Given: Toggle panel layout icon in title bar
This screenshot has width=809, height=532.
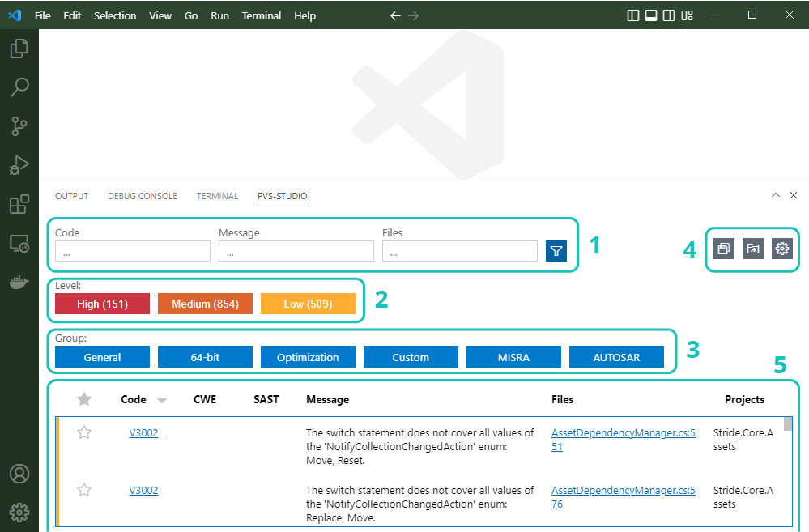Looking at the screenshot, I should point(651,15).
